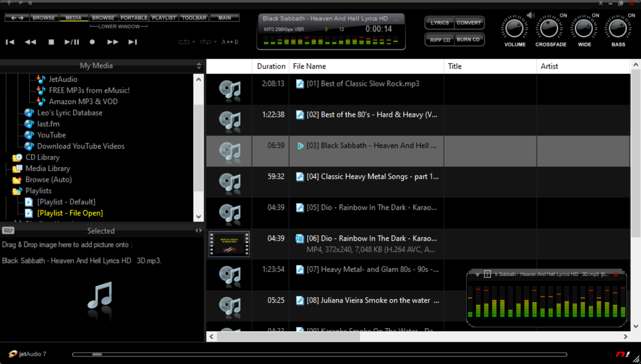Skip to next track
This screenshot has height=364, width=641.
pyautogui.click(x=133, y=42)
